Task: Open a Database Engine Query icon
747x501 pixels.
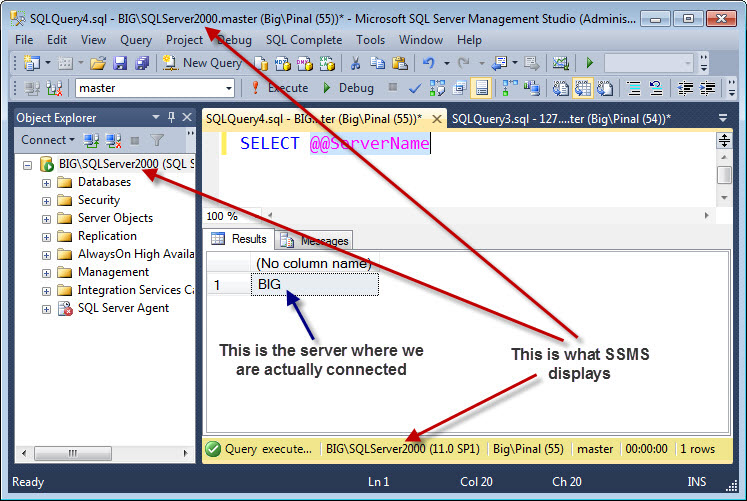Action: 261,63
